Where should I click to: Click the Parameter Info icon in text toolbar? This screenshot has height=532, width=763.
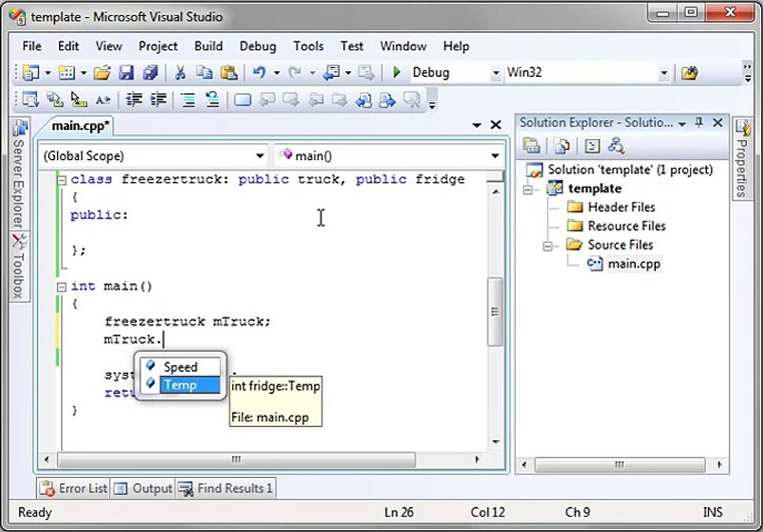point(55,100)
